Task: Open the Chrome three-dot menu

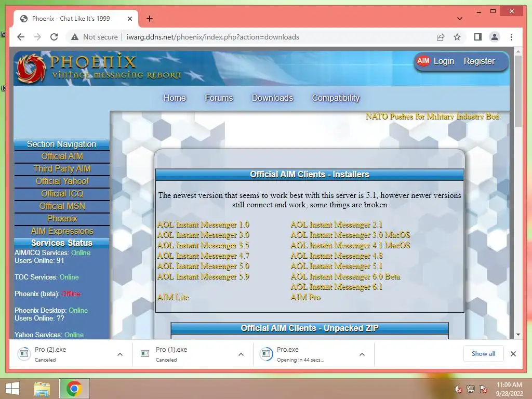Action: [x=511, y=37]
